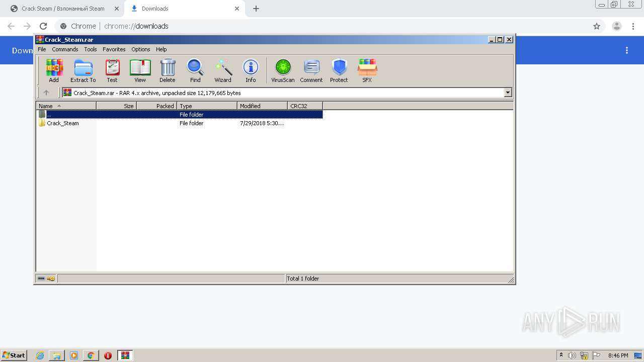This screenshot has width=644, height=362.
Task: Open the Windows Start button
Action: pos(14,355)
